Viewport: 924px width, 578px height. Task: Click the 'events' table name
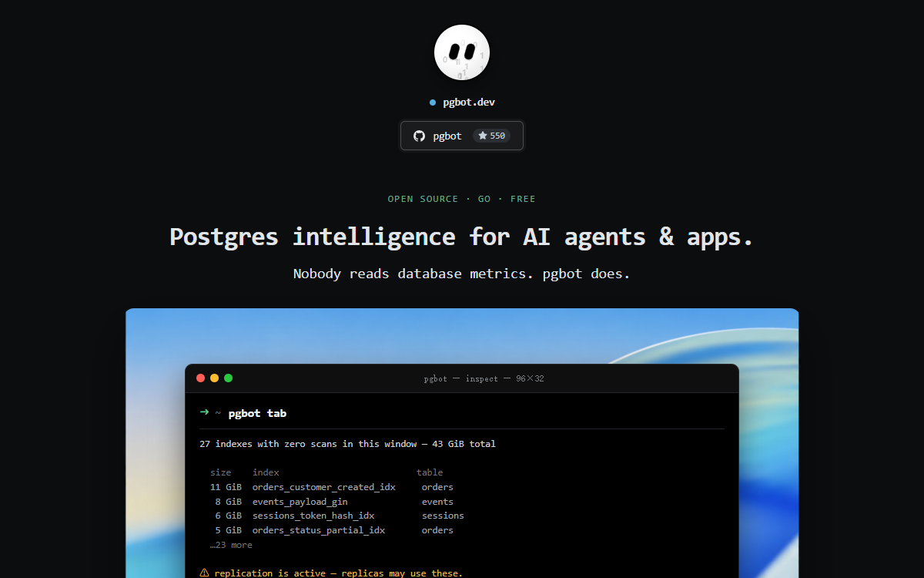pos(437,502)
